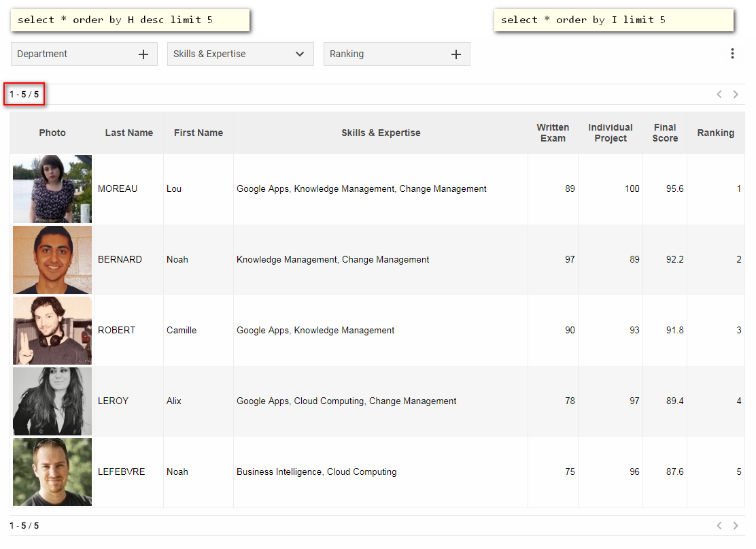The height and width of the screenshot is (549, 756).
Task: Select Camille ROBERT's photo
Action: pos(52,331)
